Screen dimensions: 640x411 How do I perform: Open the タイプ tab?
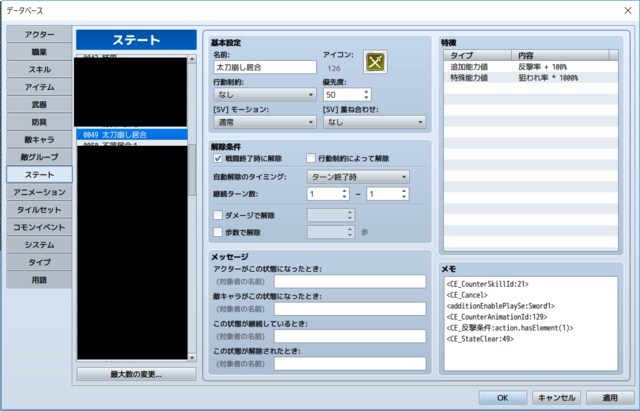tap(39, 262)
